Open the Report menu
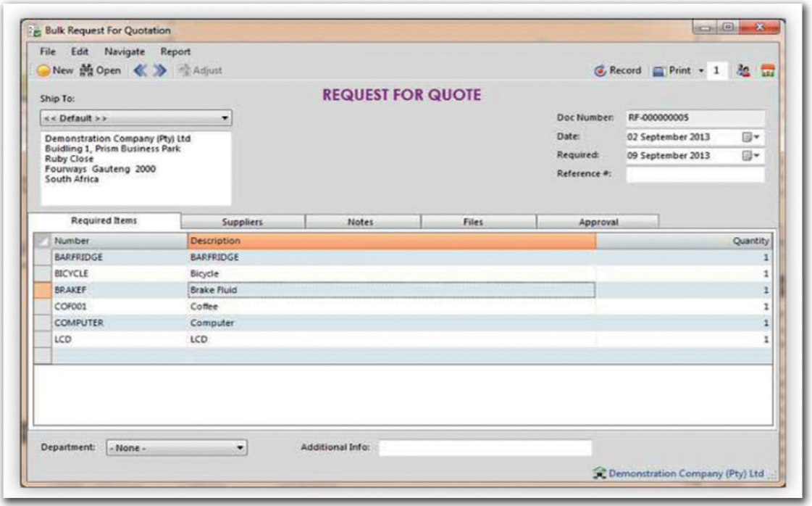 tap(176, 51)
